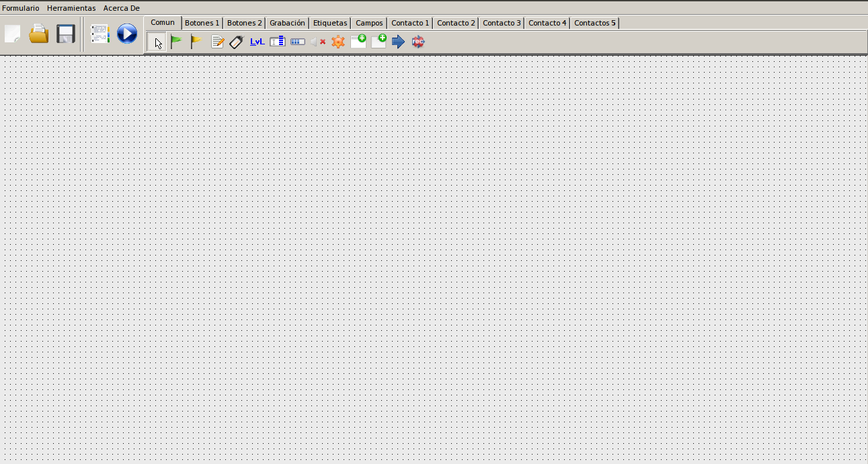Screen dimensions: 868x464
Task: Pick the green flag tool
Action: point(176,42)
